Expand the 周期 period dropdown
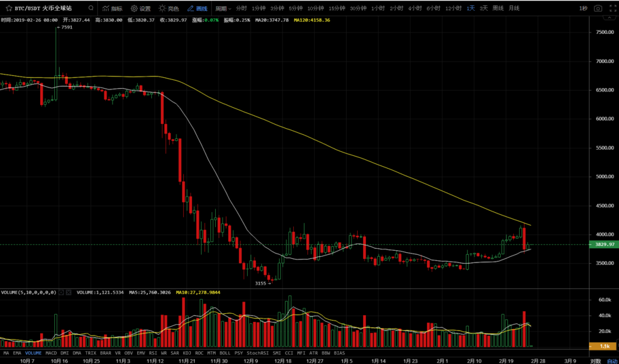Screen dimensions: 619x364 pyautogui.click(x=223, y=9)
